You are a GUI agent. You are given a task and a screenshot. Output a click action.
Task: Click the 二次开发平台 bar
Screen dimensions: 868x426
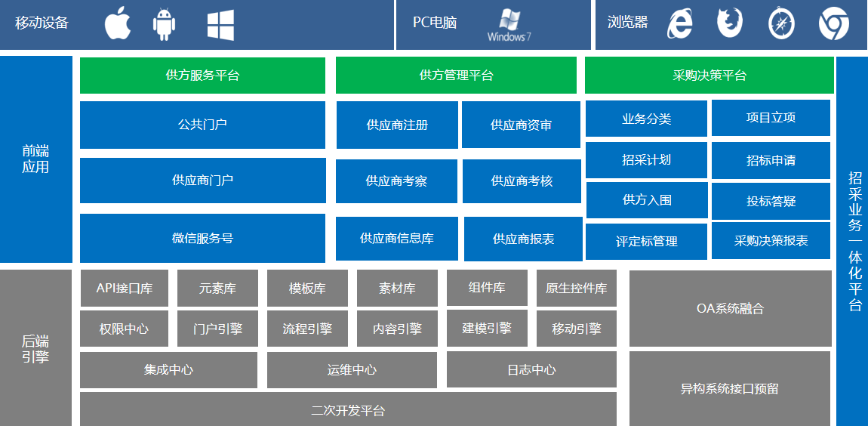click(x=348, y=410)
